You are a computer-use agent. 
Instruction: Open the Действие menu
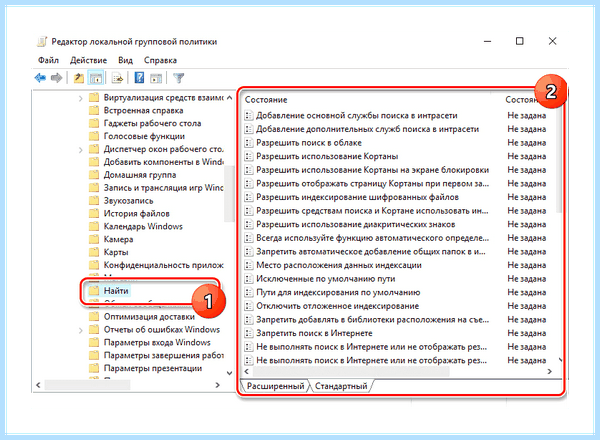pos(88,60)
